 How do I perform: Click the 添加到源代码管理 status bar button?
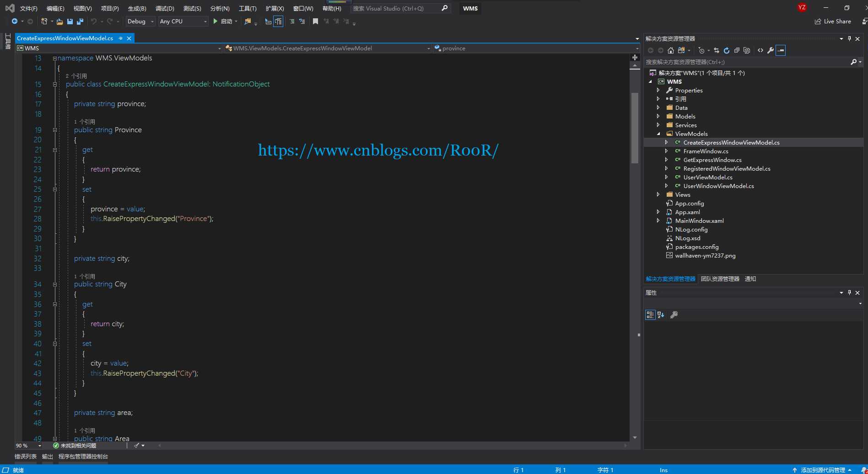pyautogui.click(x=822, y=470)
